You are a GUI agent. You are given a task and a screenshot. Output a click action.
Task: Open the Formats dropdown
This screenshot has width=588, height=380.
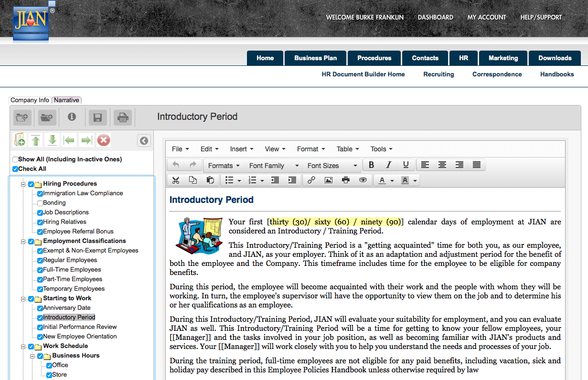point(224,166)
